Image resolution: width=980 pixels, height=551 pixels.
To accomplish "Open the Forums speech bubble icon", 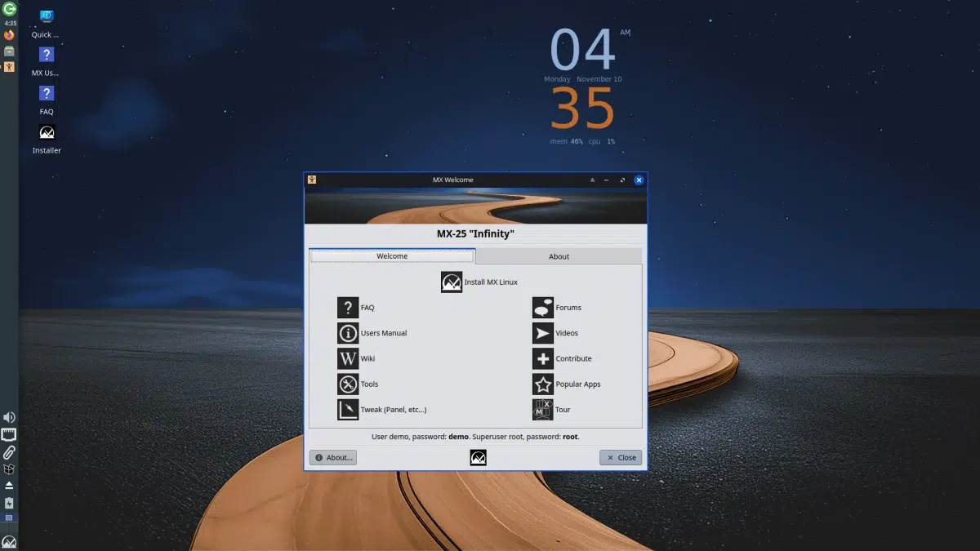I will point(543,308).
